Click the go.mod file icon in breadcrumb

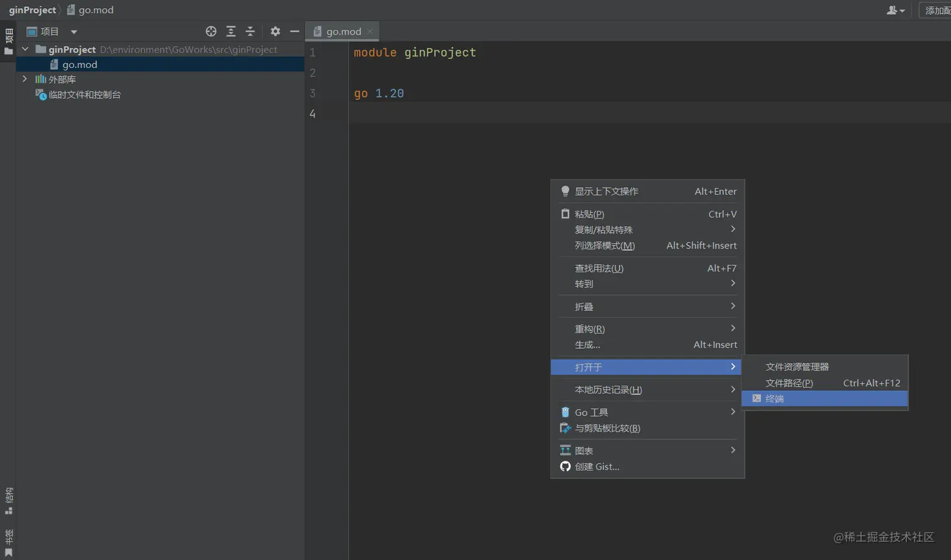(x=71, y=10)
